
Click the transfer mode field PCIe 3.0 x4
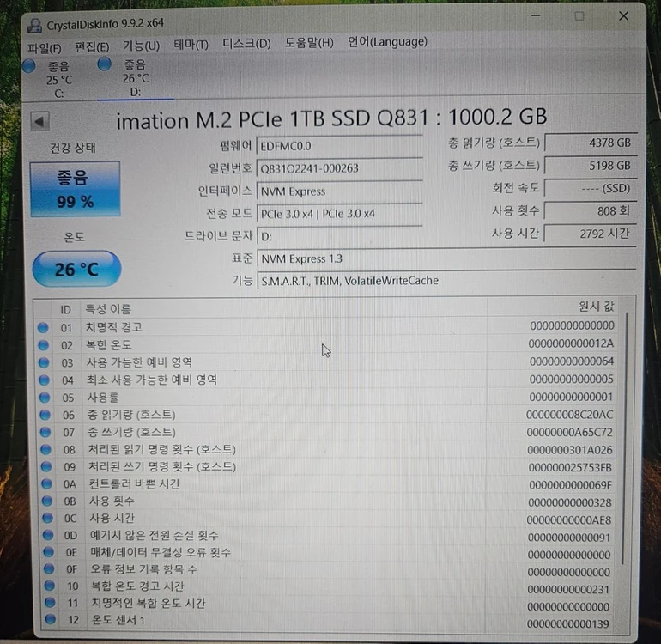pyautogui.click(x=339, y=214)
